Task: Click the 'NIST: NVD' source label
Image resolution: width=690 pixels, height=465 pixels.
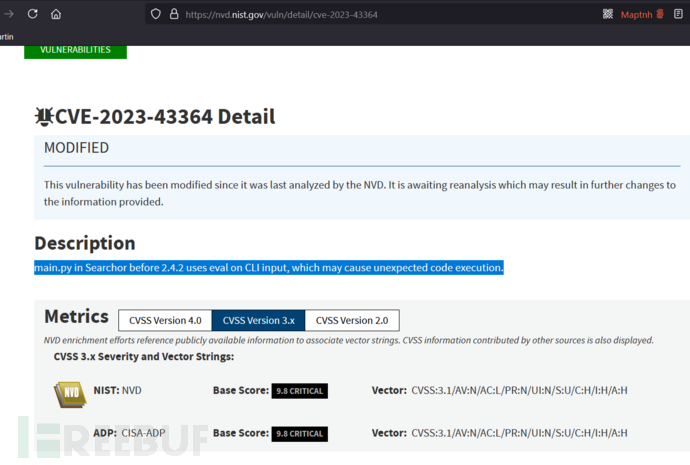Action: [117, 390]
